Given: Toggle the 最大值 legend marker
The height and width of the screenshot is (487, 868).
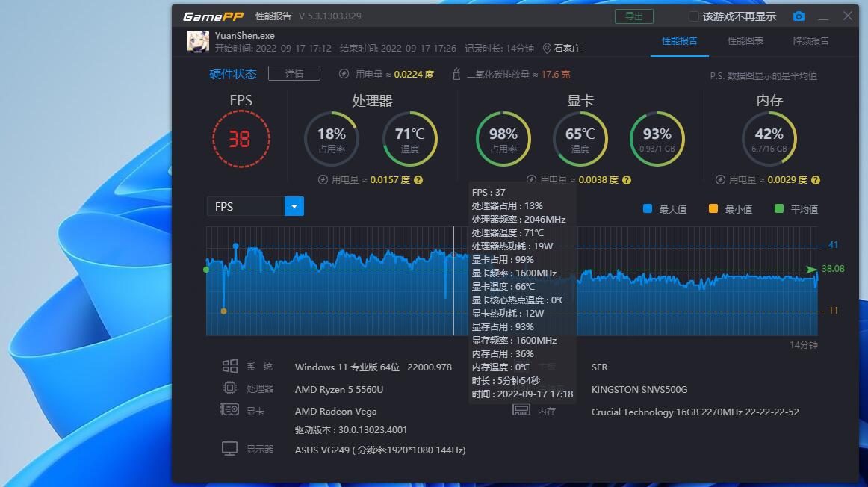Looking at the screenshot, I should click(x=649, y=208).
